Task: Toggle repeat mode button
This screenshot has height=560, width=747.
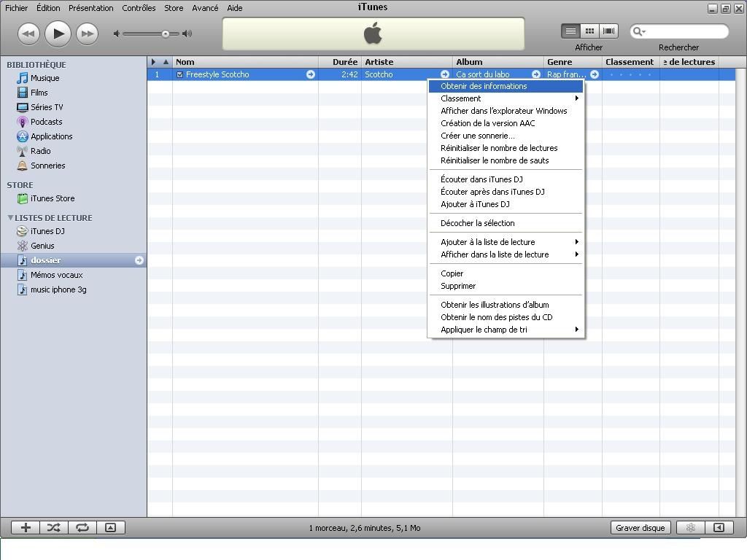Action: click(x=82, y=528)
